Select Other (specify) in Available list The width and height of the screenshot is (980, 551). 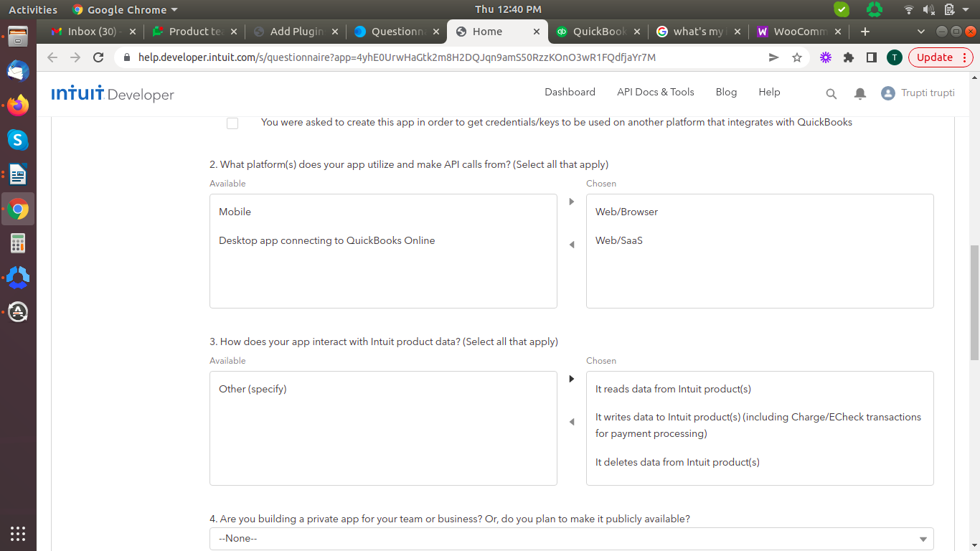point(253,389)
